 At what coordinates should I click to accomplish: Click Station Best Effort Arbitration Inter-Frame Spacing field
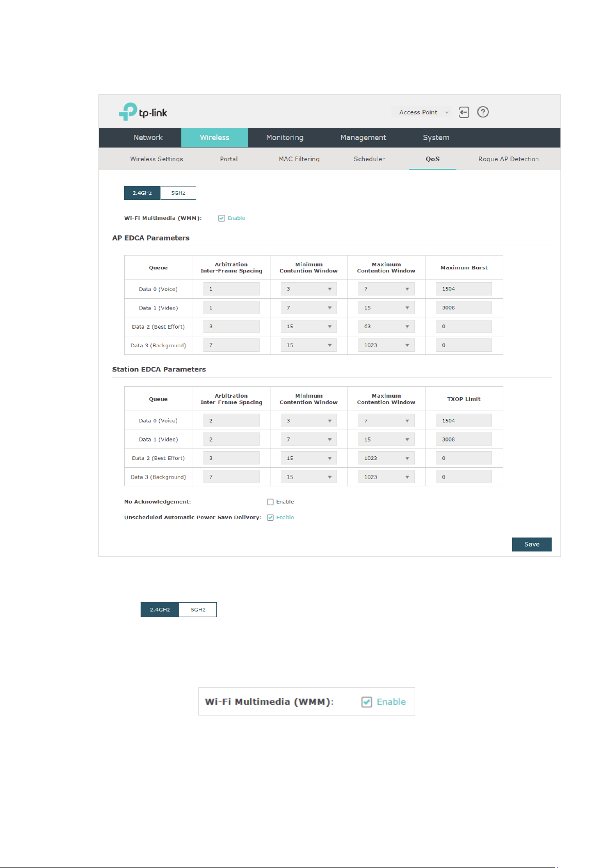tap(231, 458)
